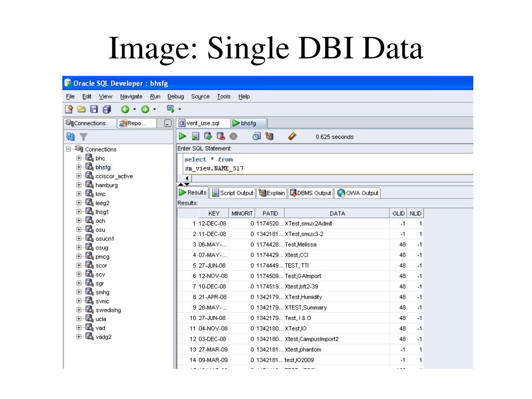Select the bhsfg worksheet tab
This screenshot has height=399, width=532.
(248, 123)
